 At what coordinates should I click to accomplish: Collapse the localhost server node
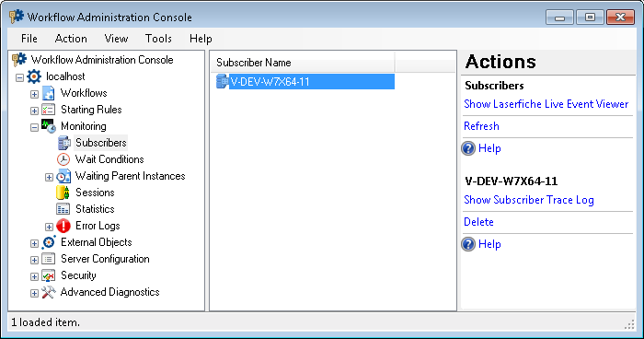[x=19, y=77]
